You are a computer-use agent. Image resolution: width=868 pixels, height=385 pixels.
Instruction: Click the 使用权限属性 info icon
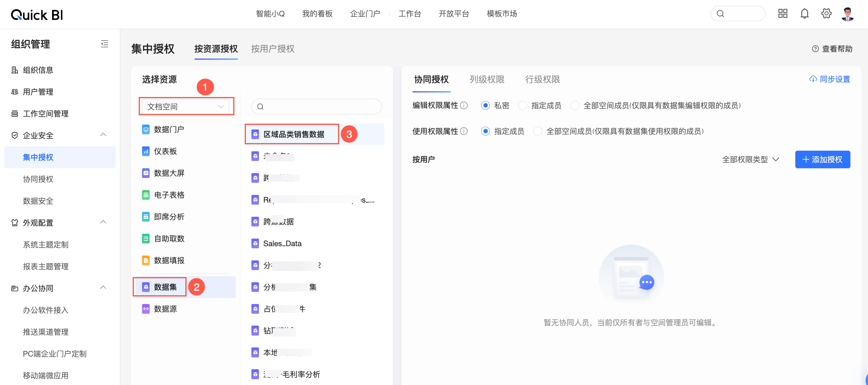pos(464,131)
